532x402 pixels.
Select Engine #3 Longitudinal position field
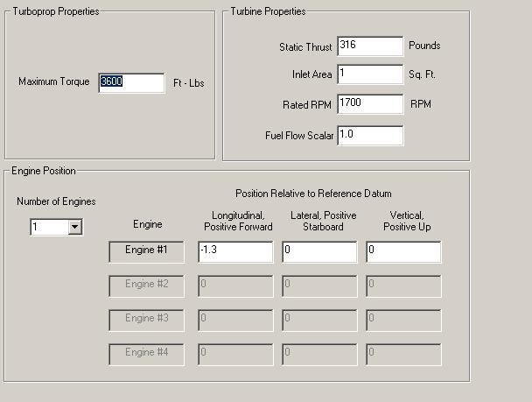(x=235, y=319)
